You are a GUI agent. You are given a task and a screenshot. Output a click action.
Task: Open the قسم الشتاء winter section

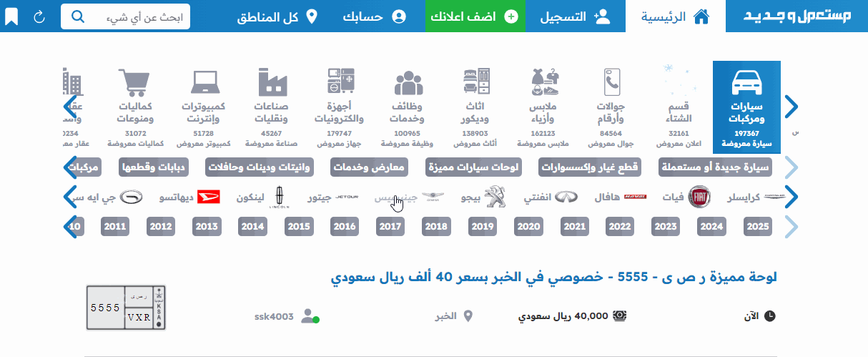[680, 107]
